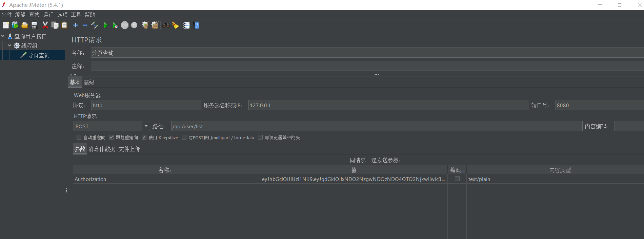Image resolution: width=644 pixels, height=239 pixels.
Task: Collapse the 查询用户接口 test plan node
Action: (3, 36)
